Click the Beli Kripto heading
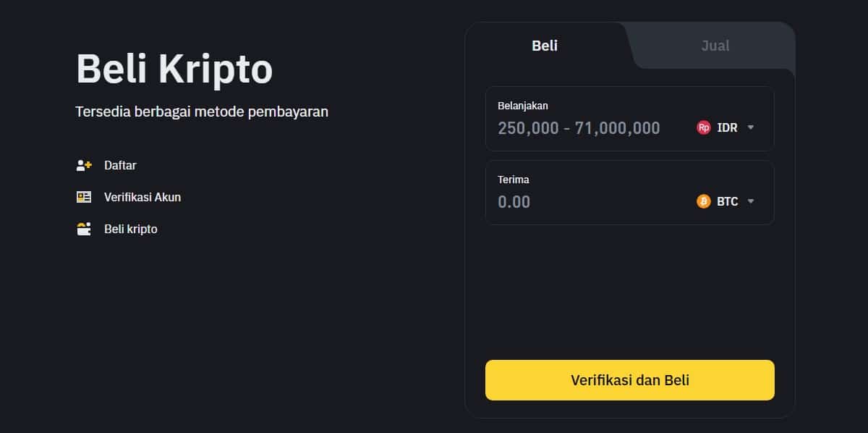 pyautogui.click(x=174, y=69)
